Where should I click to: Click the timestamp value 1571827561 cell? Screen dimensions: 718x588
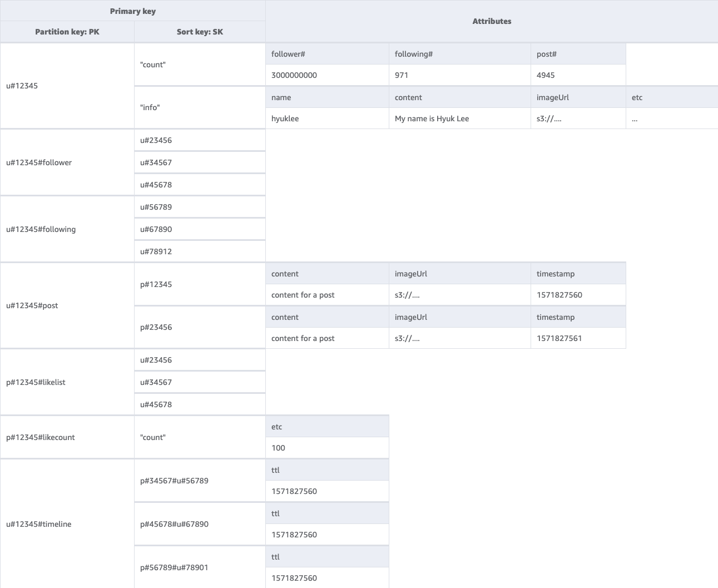558,338
